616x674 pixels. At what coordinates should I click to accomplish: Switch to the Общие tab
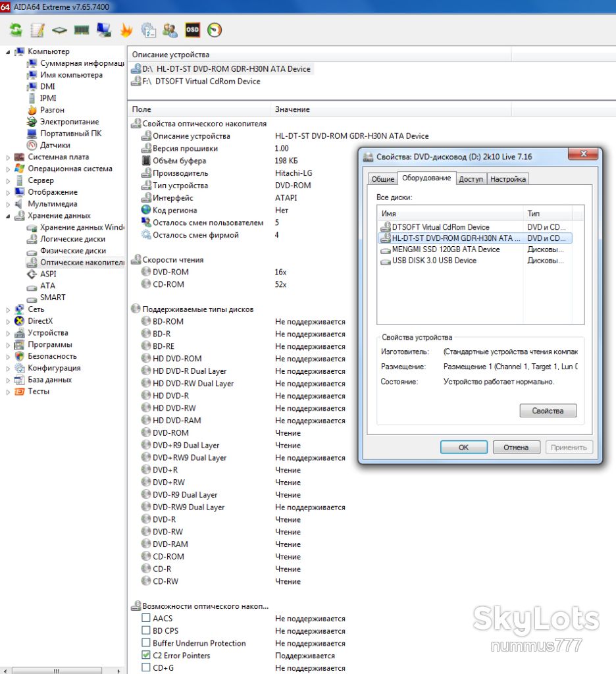tap(382, 179)
